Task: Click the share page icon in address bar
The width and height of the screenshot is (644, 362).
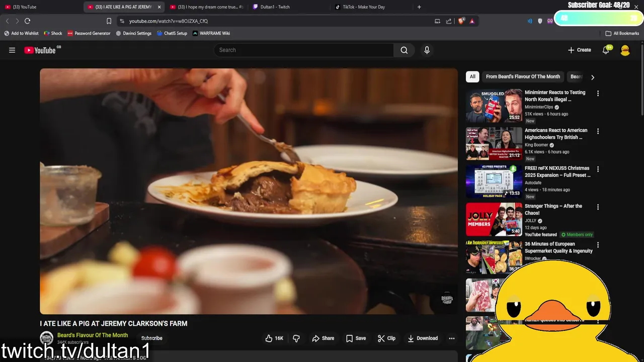Action: pos(448,21)
